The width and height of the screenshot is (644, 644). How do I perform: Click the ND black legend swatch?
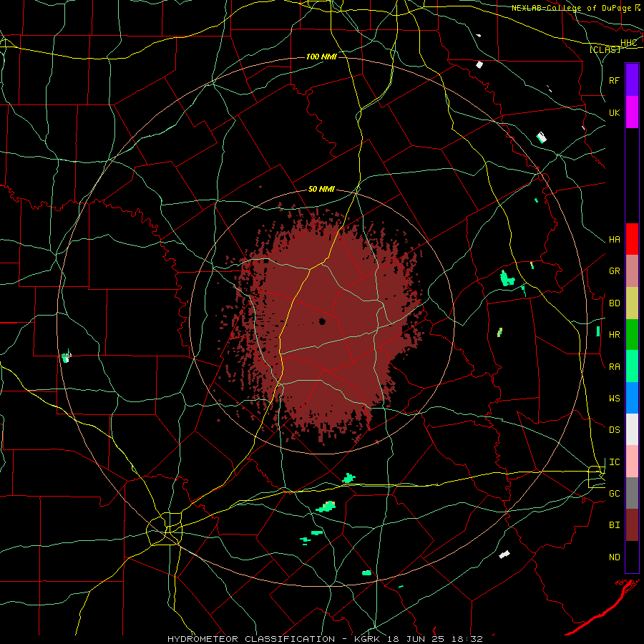pos(632,557)
